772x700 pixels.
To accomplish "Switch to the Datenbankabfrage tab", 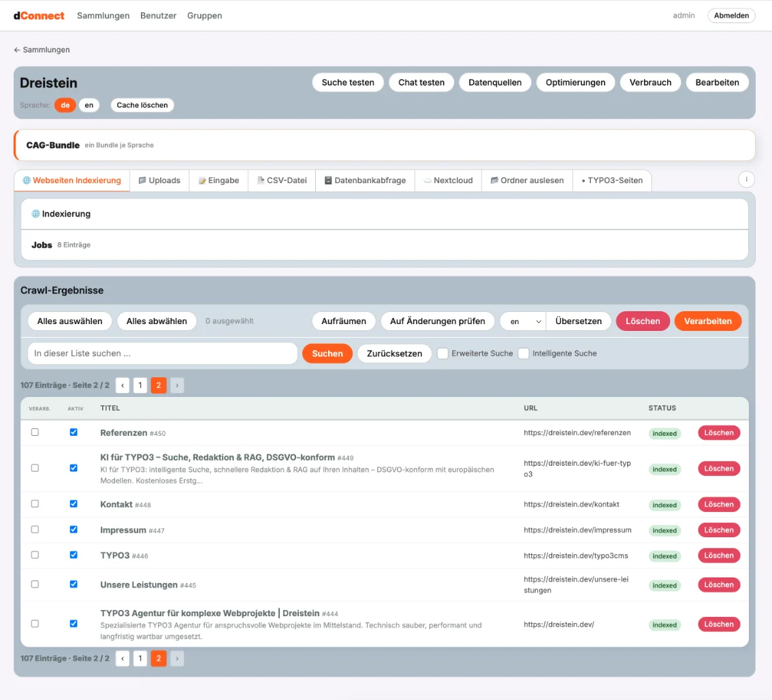I will point(366,180).
